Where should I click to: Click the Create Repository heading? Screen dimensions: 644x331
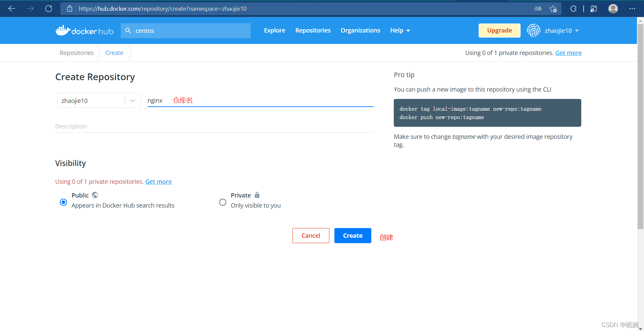[95, 77]
